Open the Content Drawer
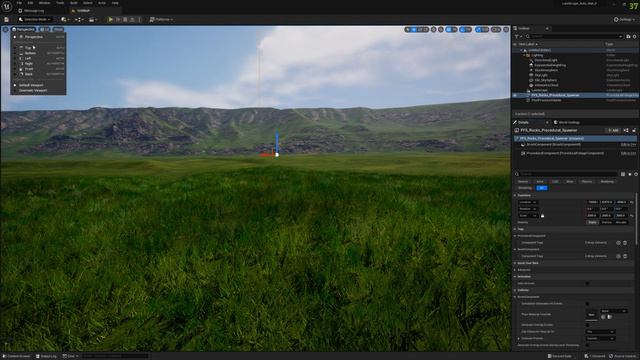640x360 pixels. (x=16, y=356)
